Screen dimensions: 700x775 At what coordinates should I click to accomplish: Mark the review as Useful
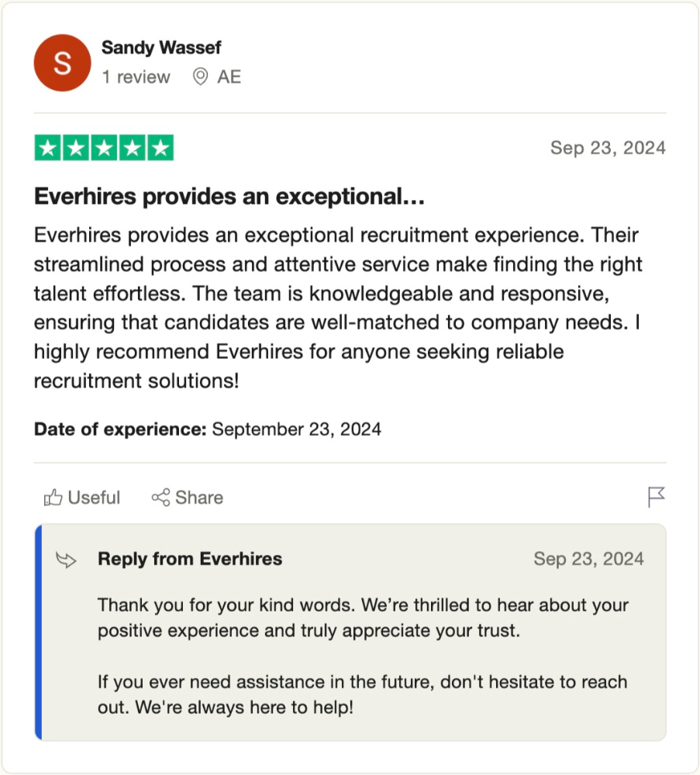click(93, 498)
